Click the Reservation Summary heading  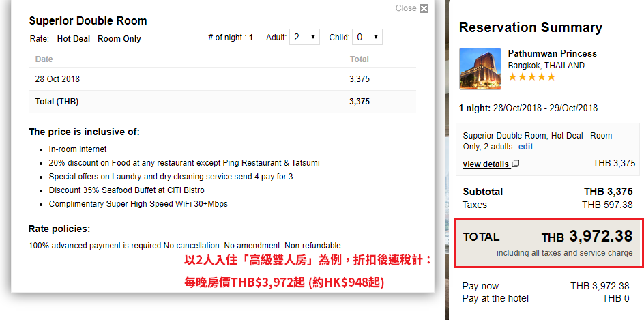pyautogui.click(x=531, y=27)
